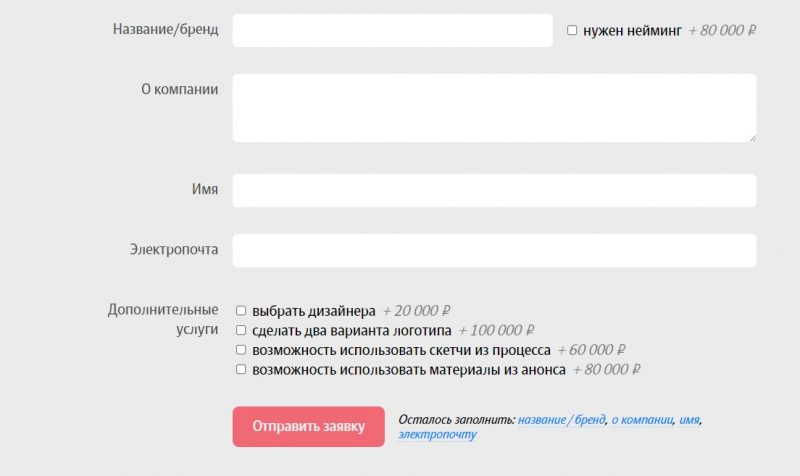Click the Название/бренд field label

pyautogui.click(x=166, y=29)
